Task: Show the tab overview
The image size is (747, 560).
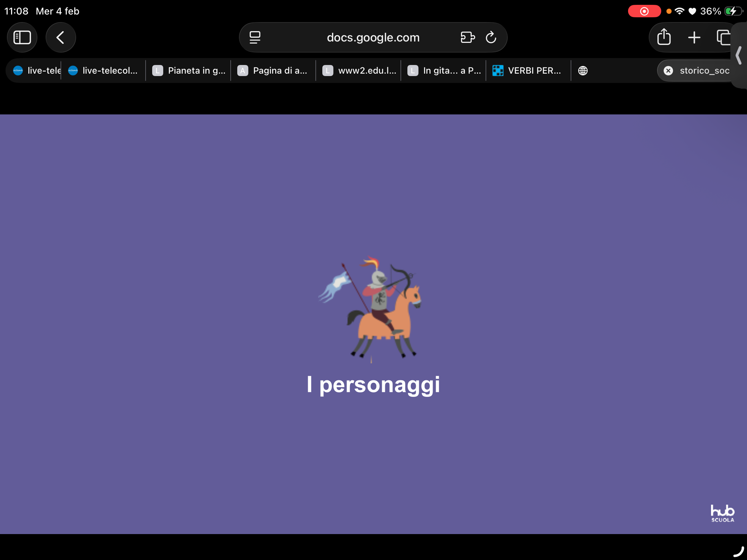Action: pos(723,37)
